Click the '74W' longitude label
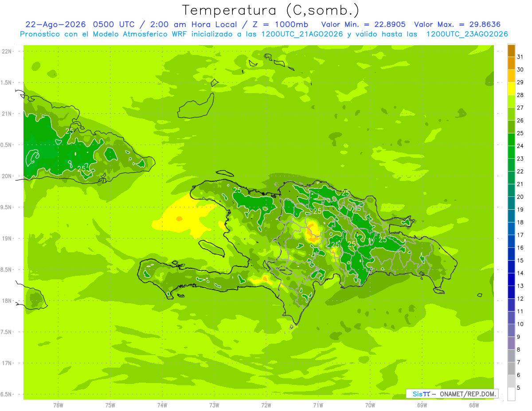Viewport: 532px width, 411px height. pos(162,405)
